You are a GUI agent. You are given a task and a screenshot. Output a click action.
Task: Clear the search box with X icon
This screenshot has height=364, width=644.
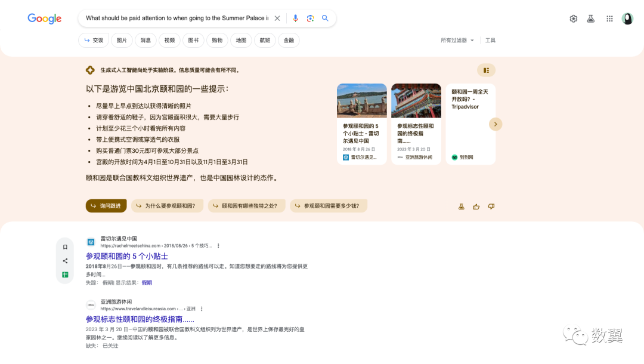[x=277, y=18]
